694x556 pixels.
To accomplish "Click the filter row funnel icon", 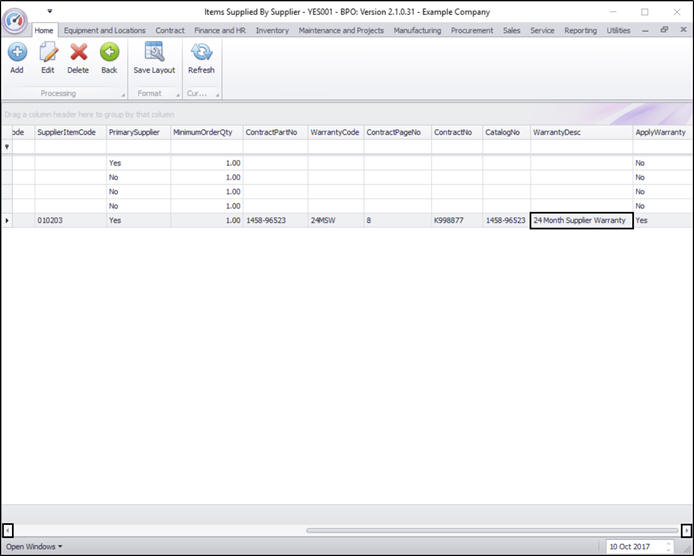I will 7,147.
